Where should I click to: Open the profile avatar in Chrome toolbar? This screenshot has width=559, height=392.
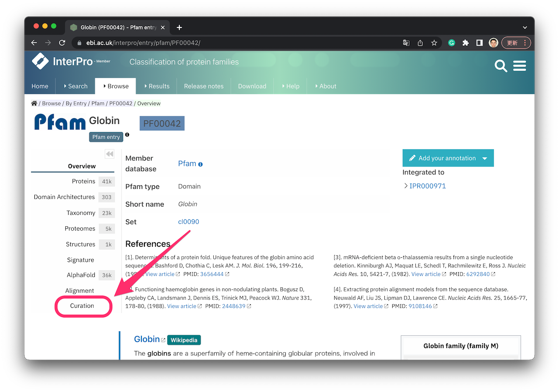[494, 43]
